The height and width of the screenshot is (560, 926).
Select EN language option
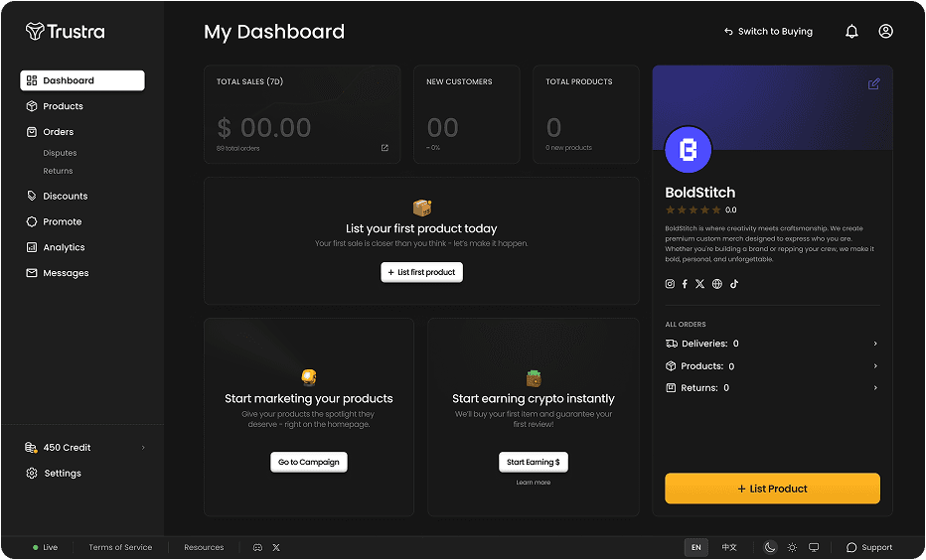(696, 548)
